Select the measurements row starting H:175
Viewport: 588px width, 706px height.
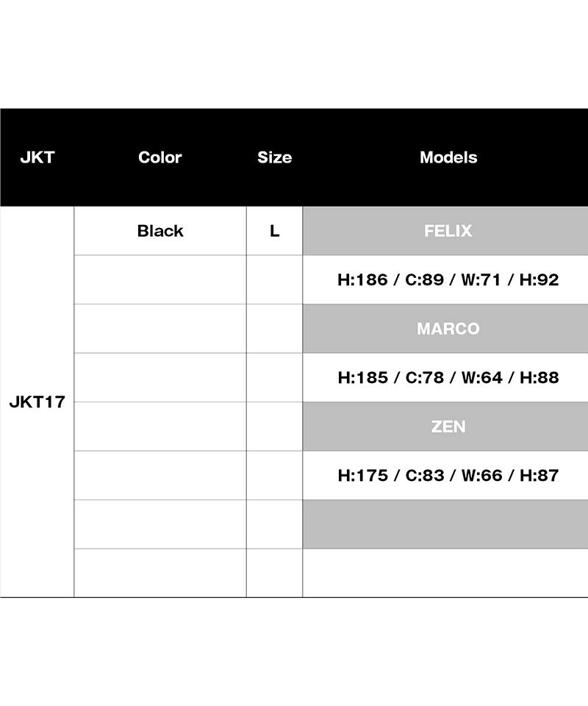coord(448,475)
